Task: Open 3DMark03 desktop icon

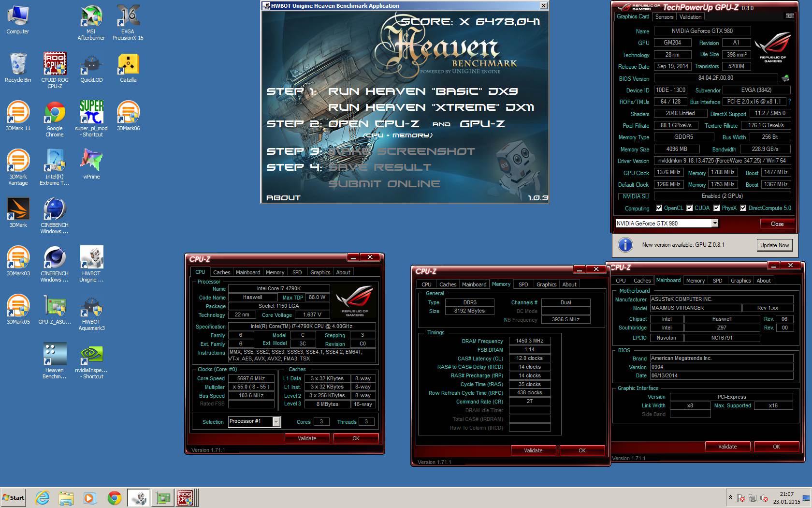Action: pyautogui.click(x=18, y=261)
